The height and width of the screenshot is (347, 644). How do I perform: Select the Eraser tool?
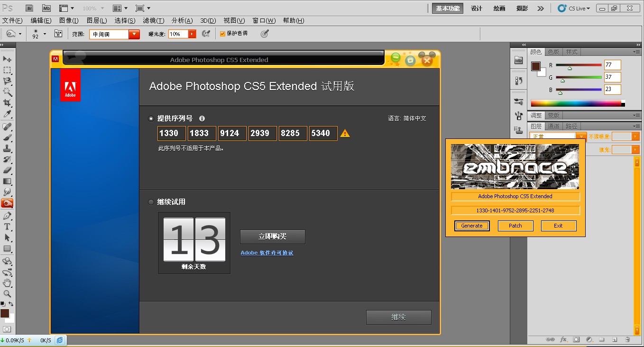pyautogui.click(x=7, y=170)
